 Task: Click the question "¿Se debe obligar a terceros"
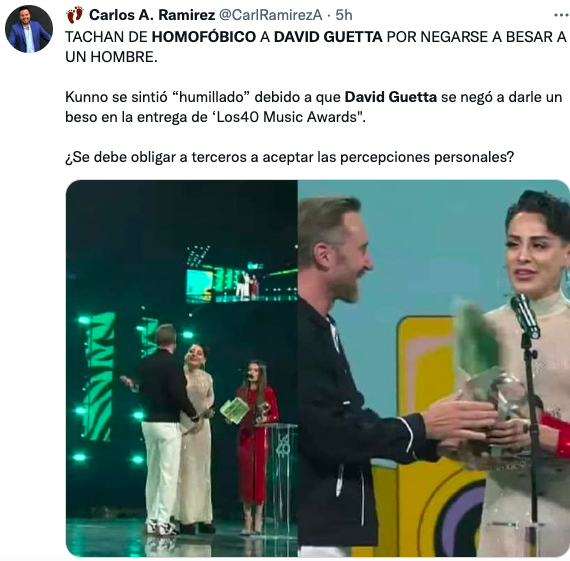tap(289, 157)
